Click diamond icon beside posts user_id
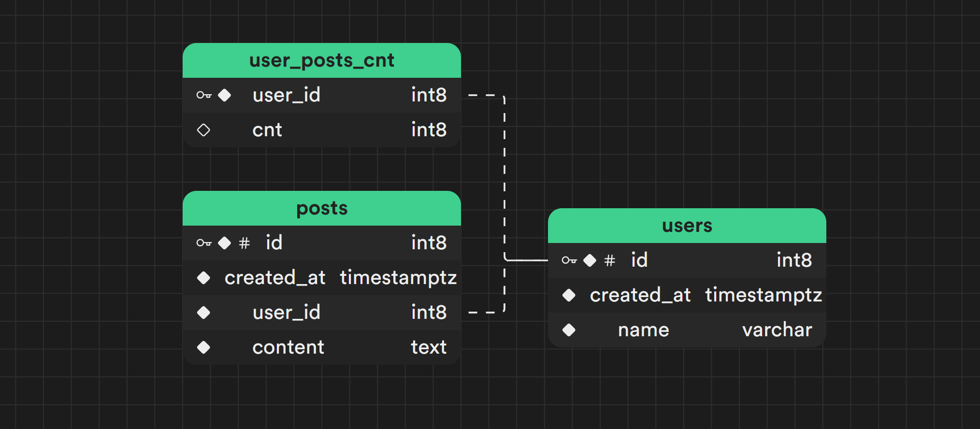980x429 pixels. 203,313
